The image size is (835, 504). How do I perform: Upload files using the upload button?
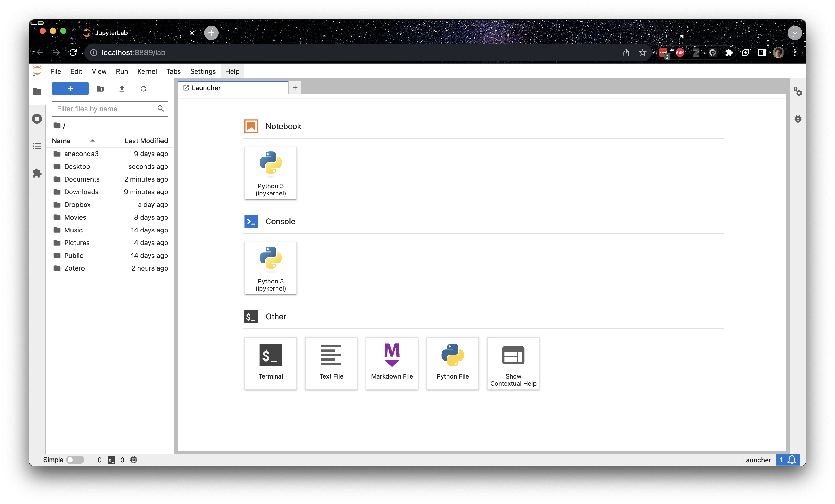122,88
